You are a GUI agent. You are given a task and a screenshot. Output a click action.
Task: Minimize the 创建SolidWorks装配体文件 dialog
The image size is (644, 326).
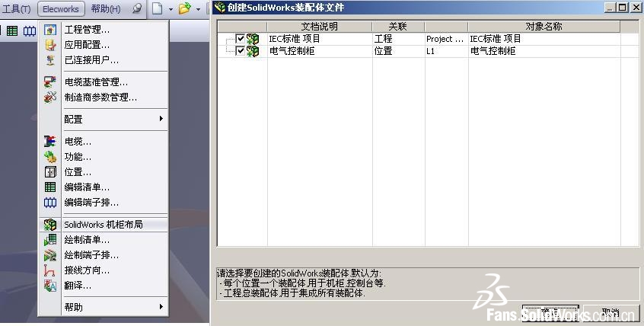coord(611,8)
